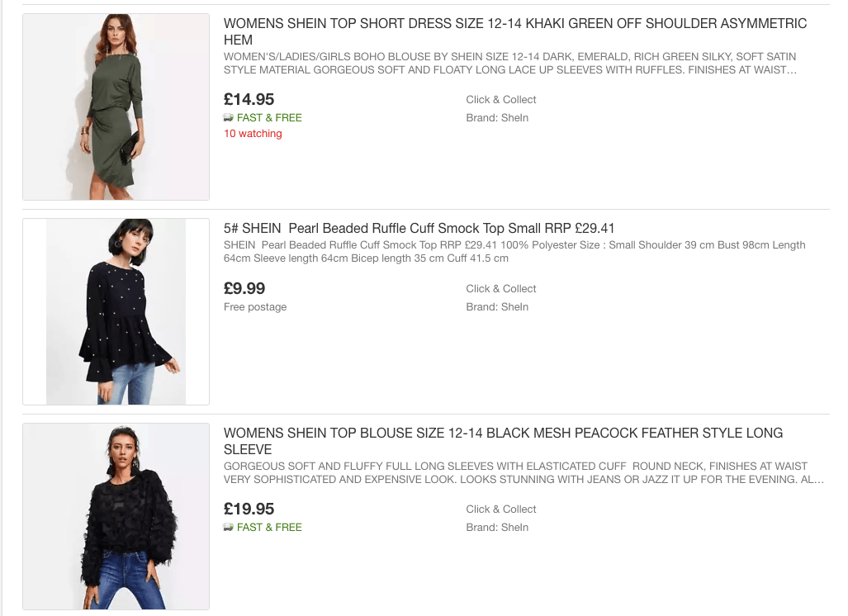The image size is (848, 616).
Task: Click the £19.95 price
Action: (x=249, y=509)
